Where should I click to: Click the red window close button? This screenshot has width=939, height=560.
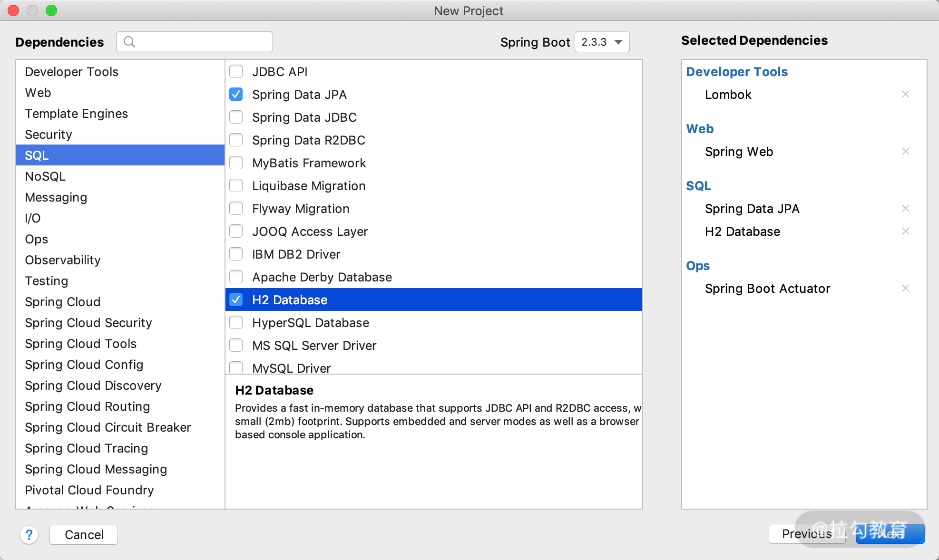click(x=13, y=10)
